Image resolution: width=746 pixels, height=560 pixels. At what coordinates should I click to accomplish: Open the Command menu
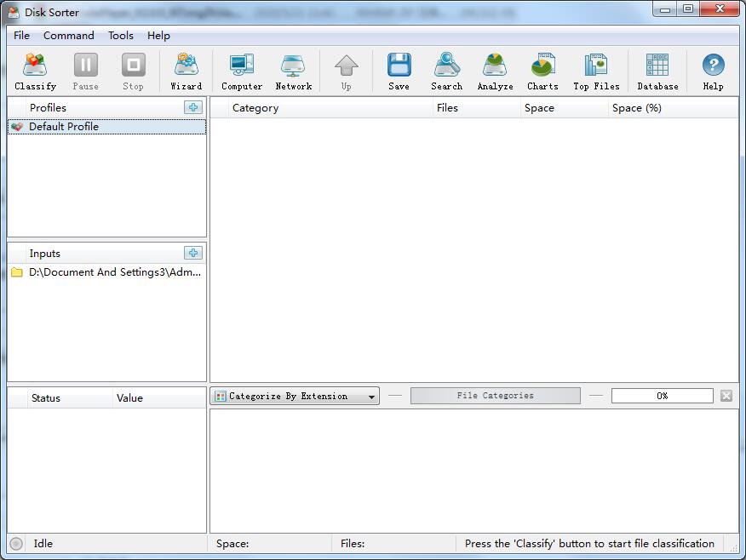(69, 36)
